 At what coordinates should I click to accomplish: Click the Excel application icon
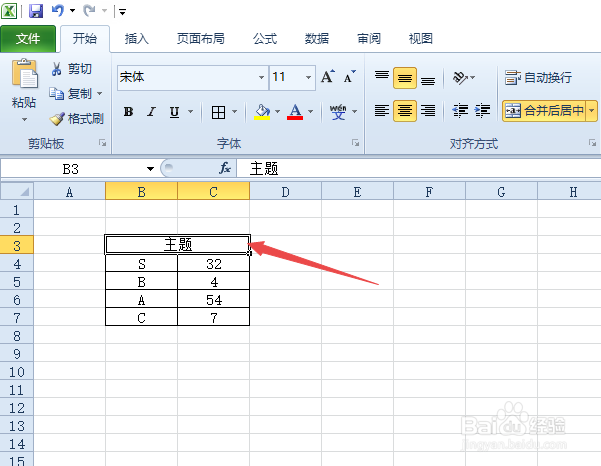9,11
